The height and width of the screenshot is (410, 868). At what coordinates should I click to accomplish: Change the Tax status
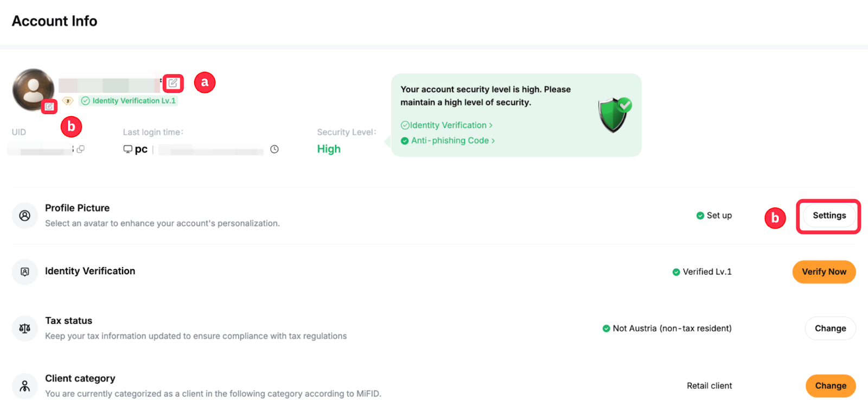(x=830, y=329)
